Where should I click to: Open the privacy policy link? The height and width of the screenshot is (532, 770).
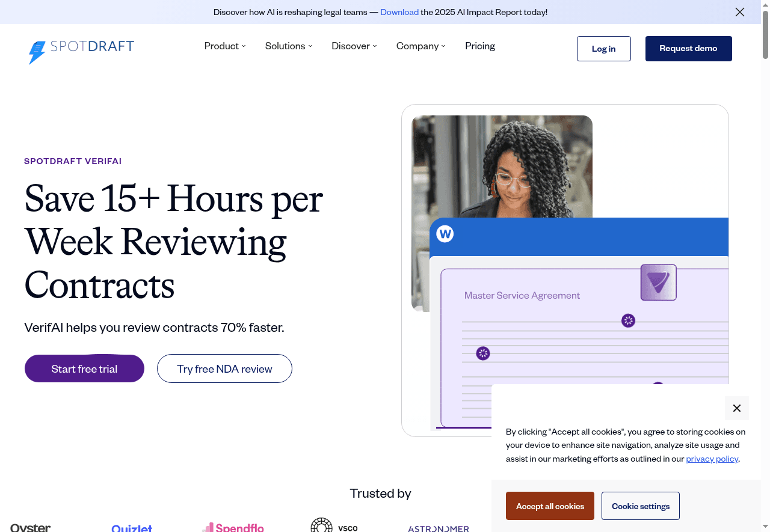[x=712, y=459]
